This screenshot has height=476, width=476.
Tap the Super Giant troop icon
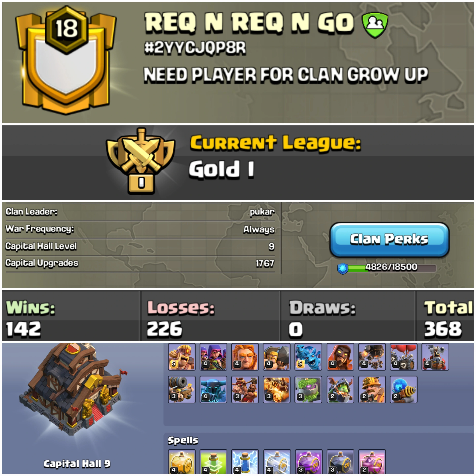pyautogui.click(x=245, y=357)
